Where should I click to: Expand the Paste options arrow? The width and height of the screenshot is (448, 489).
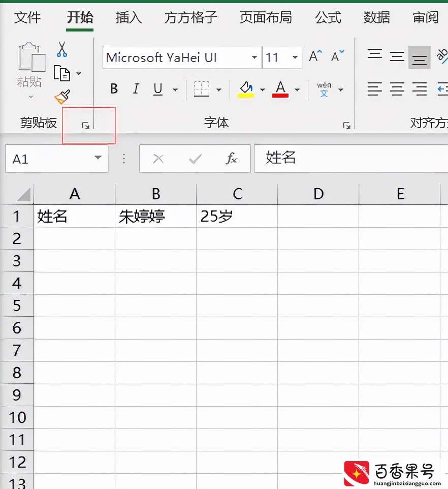30,97
